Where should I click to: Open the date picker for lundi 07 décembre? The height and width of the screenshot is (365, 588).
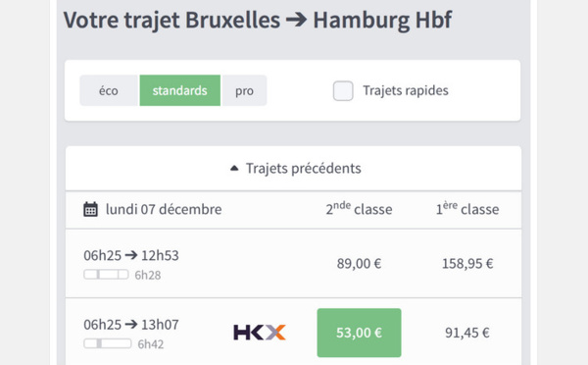pyautogui.click(x=153, y=210)
